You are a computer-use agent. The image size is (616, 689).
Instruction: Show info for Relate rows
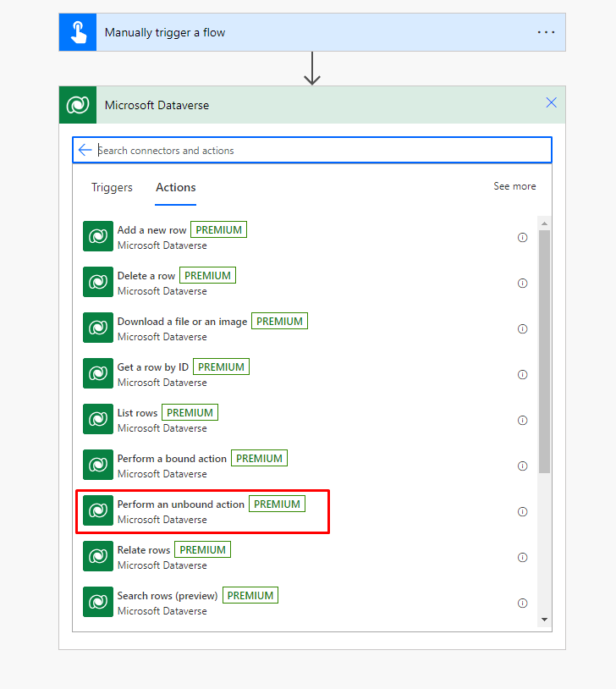pos(522,557)
